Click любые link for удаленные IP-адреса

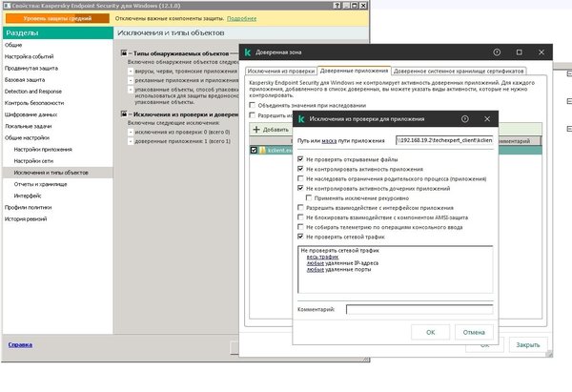[316, 263]
